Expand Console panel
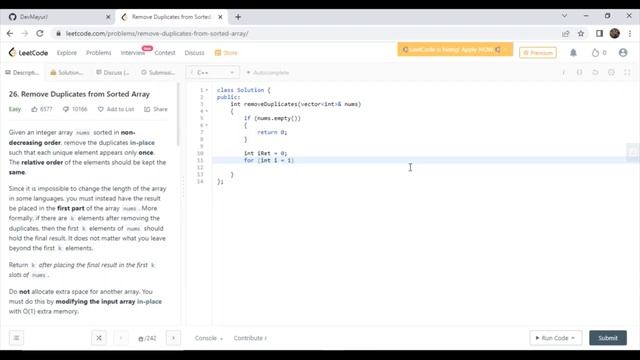 click(209, 338)
